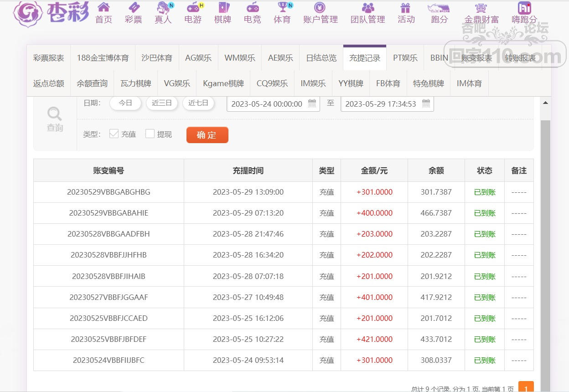The height and width of the screenshot is (392, 569).
Task: Check the 提现 withdrawal checkbox
Action: coord(150,134)
